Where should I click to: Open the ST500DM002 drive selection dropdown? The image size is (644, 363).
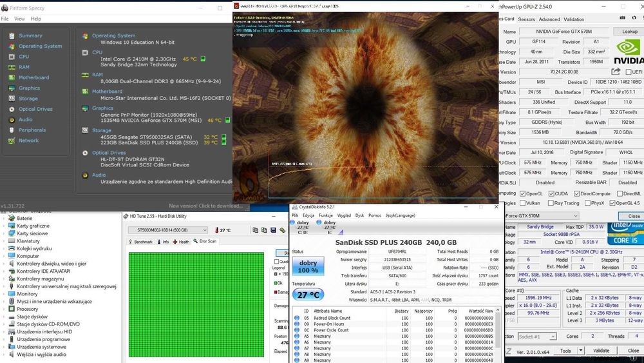point(168,230)
